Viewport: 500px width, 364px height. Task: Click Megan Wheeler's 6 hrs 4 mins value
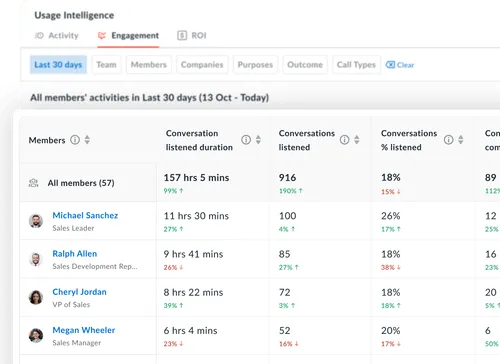tap(190, 331)
